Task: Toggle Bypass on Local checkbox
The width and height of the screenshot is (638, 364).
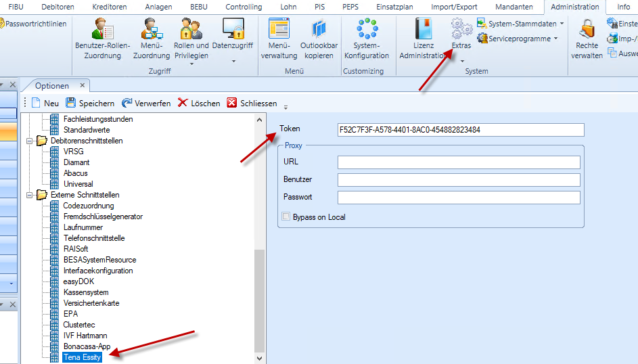Action: click(286, 217)
